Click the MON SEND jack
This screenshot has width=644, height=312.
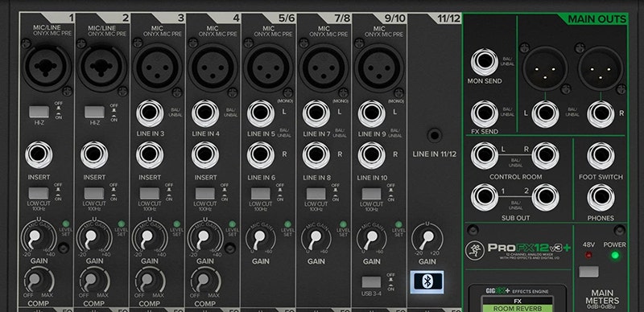[485, 62]
